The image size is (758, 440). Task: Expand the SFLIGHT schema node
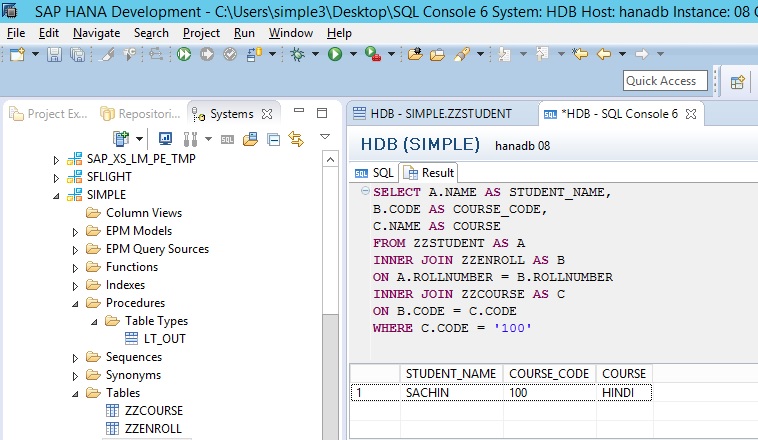point(56,178)
